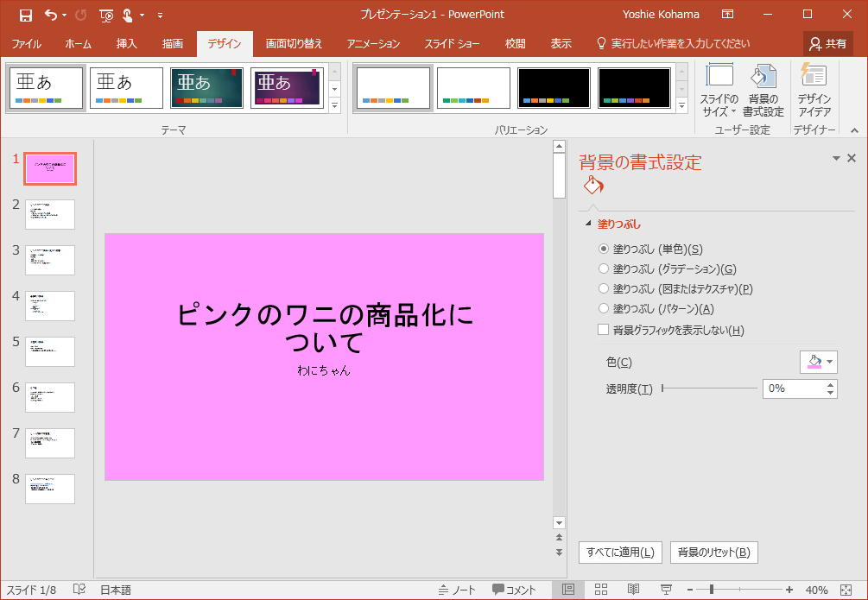Click 背景のリセット (Reset Background) button
868x600 pixels.
pos(713,553)
